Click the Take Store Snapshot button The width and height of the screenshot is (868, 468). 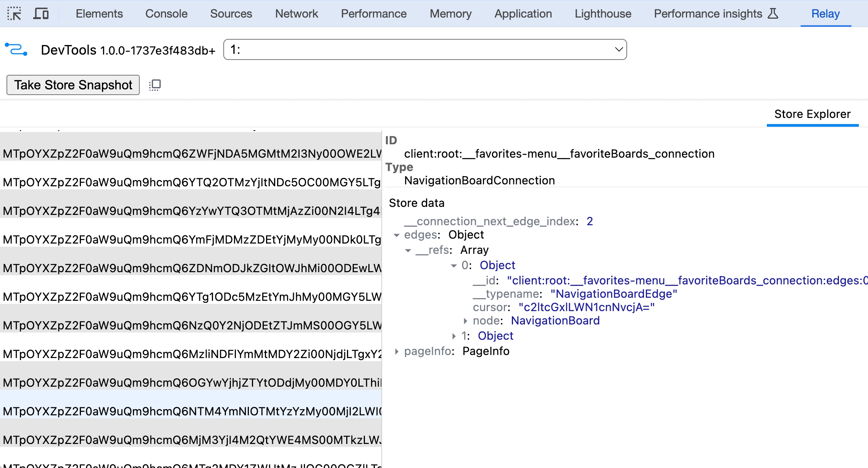[x=73, y=85]
